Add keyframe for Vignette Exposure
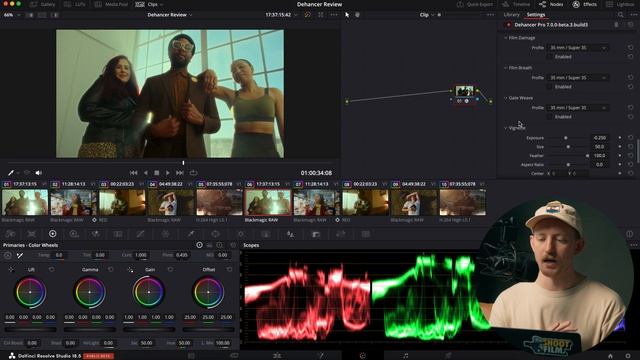This screenshot has height=360, width=640. pos(620,138)
